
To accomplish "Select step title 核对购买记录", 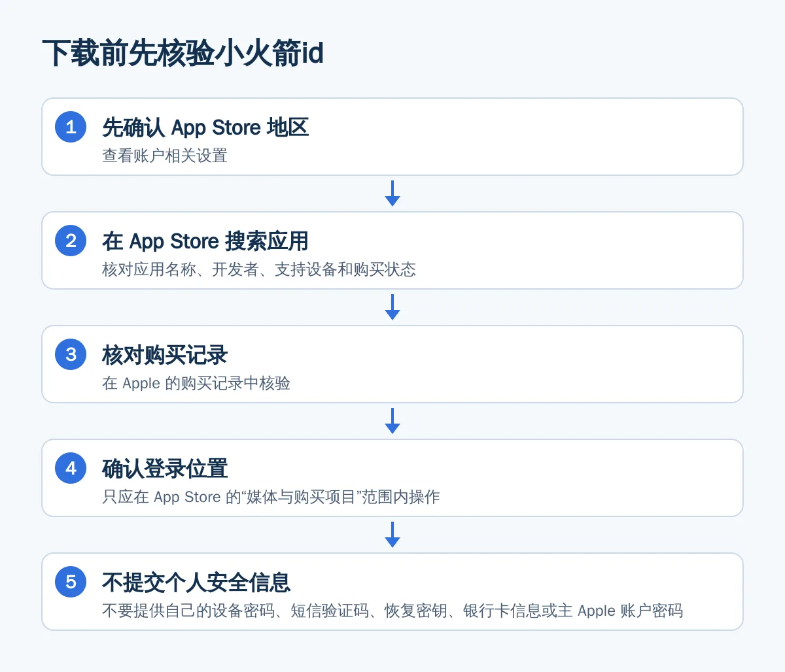I will [x=165, y=355].
